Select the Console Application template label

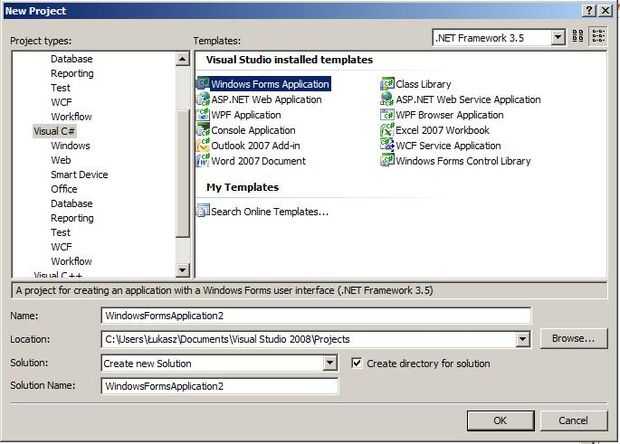click(253, 130)
